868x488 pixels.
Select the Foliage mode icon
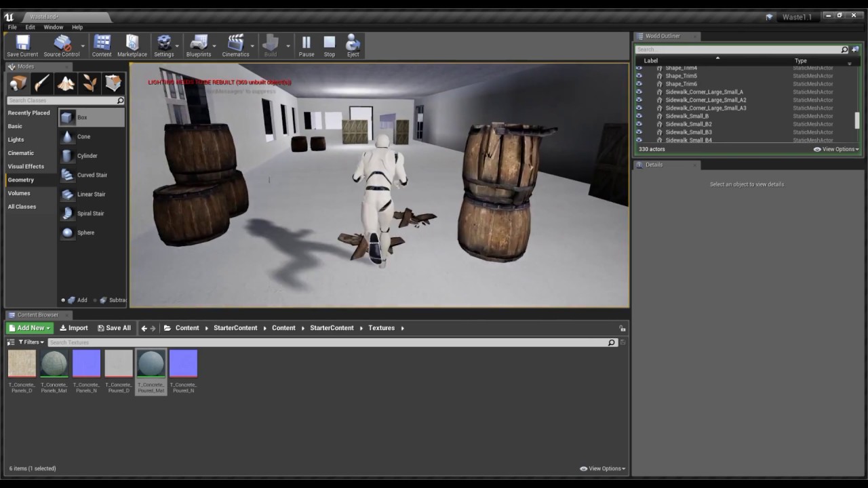(90, 83)
